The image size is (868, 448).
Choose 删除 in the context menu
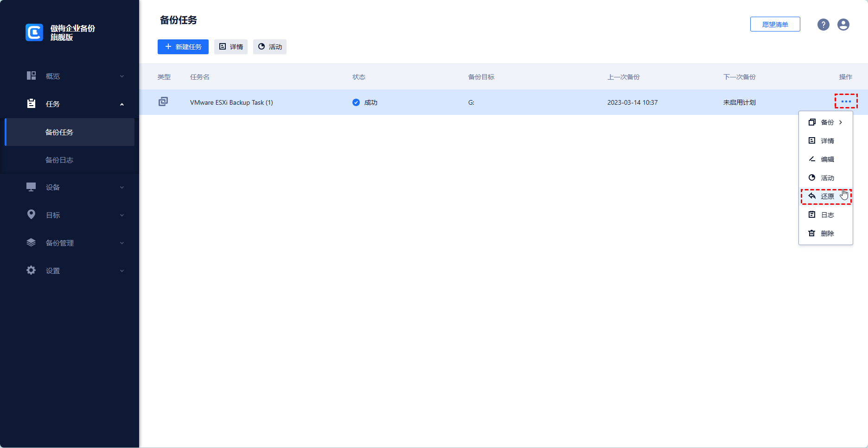(x=827, y=233)
